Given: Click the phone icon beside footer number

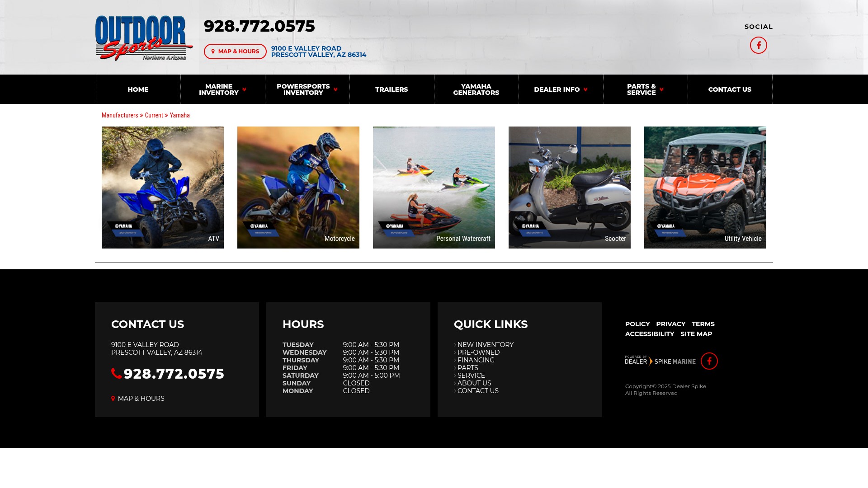Looking at the screenshot, I should pyautogui.click(x=116, y=373).
